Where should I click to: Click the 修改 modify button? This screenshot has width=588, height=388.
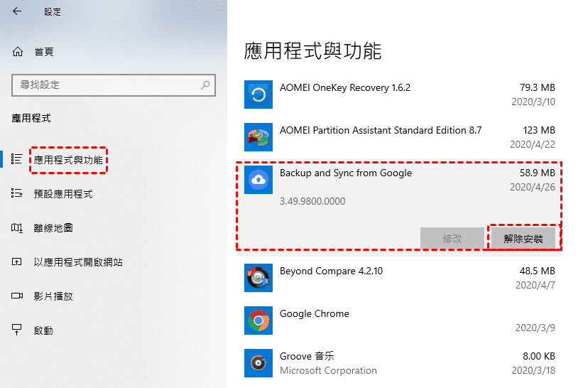pyautogui.click(x=452, y=239)
